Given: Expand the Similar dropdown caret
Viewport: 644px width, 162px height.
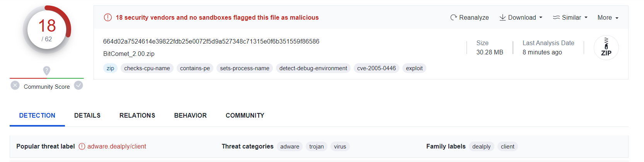Looking at the screenshot, I should point(586,18).
